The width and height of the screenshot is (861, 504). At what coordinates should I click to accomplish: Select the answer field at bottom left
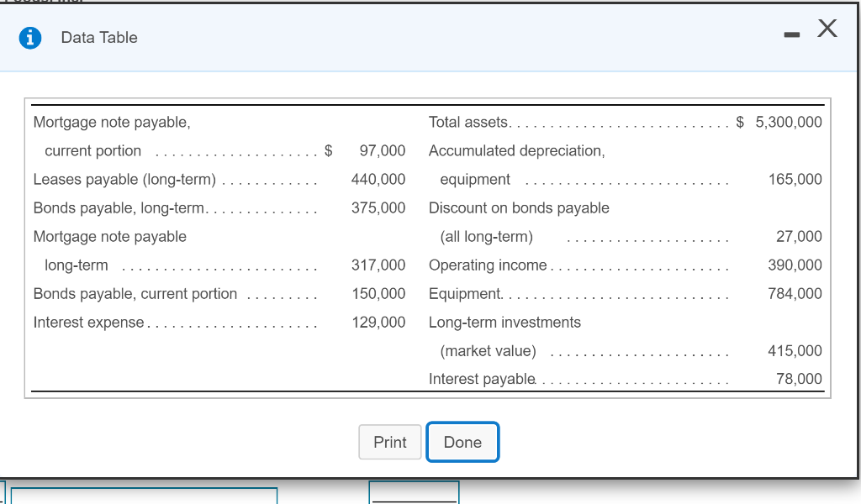pos(143,497)
